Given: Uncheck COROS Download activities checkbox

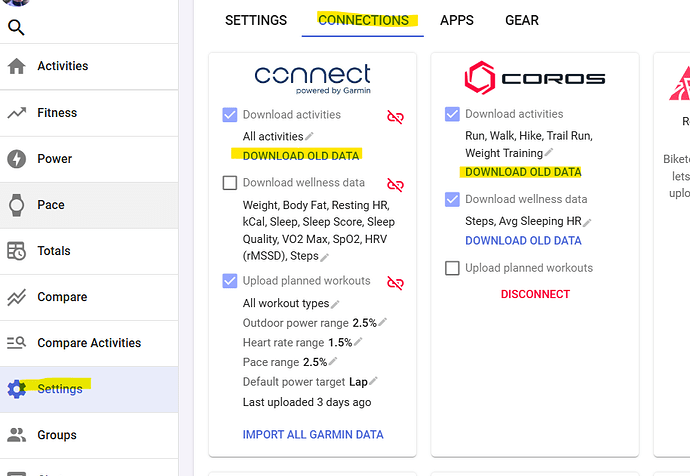Looking at the screenshot, I should pos(452,114).
